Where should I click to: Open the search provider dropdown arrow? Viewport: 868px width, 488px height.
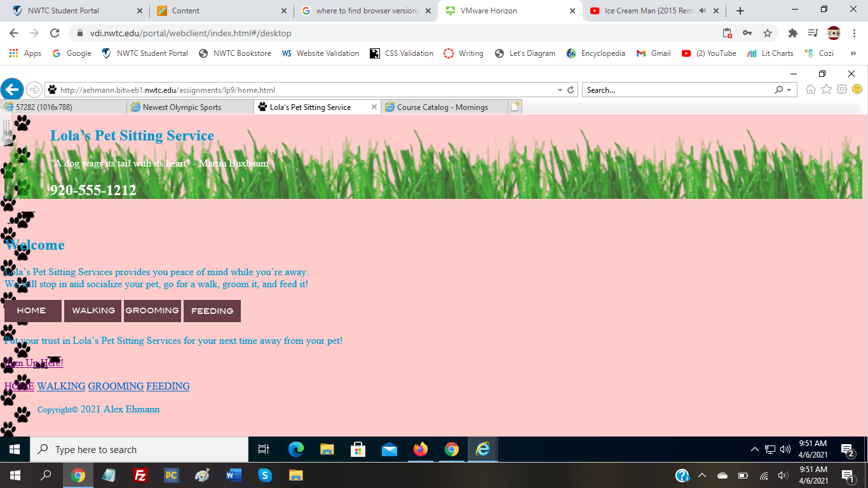coord(789,90)
